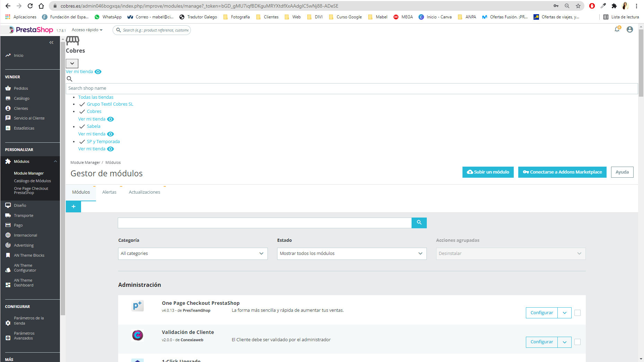Screen dimensions: 644x362
Task: Click eye icon next to top Ver mi tienda
Action: click(x=98, y=72)
